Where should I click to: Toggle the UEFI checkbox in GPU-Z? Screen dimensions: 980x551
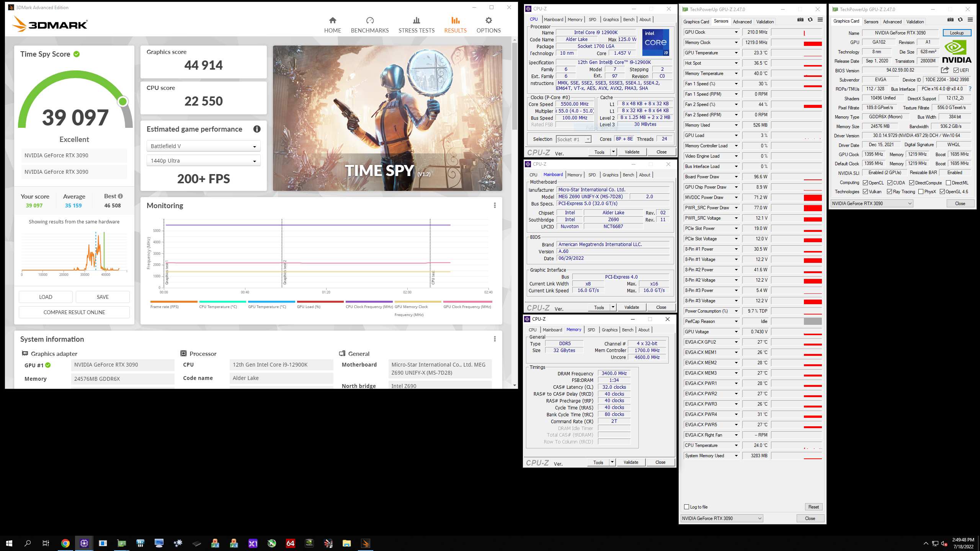coord(956,70)
